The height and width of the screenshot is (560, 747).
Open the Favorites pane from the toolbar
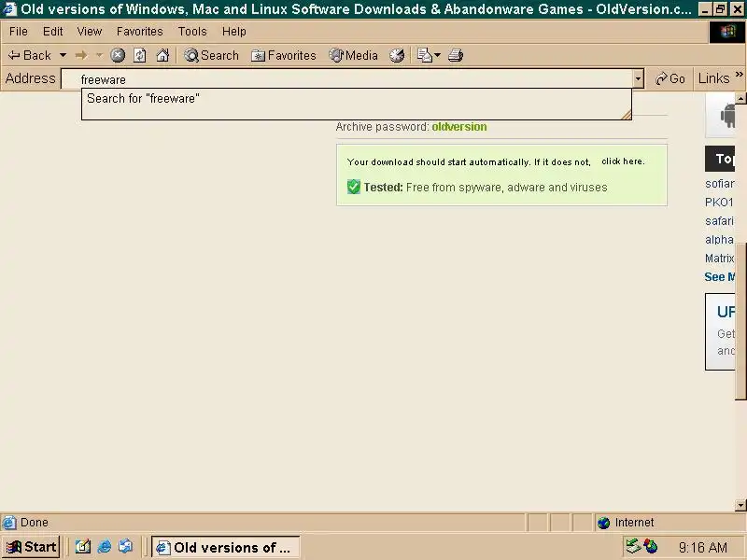[x=284, y=55]
